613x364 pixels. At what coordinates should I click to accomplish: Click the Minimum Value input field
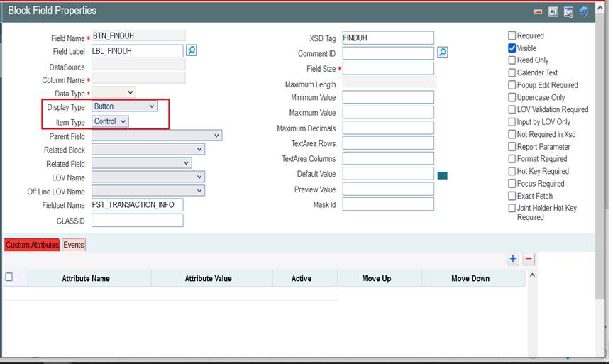(x=388, y=97)
